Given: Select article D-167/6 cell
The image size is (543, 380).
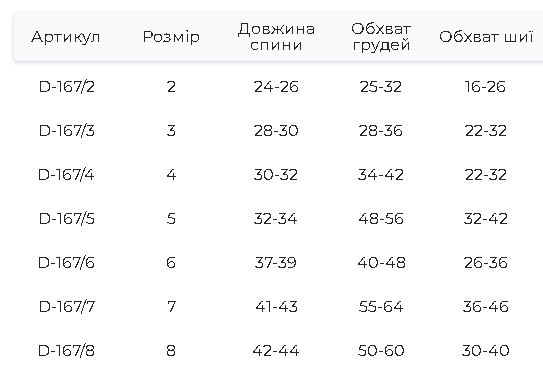Looking at the screenshot, I should pos(66,263).
